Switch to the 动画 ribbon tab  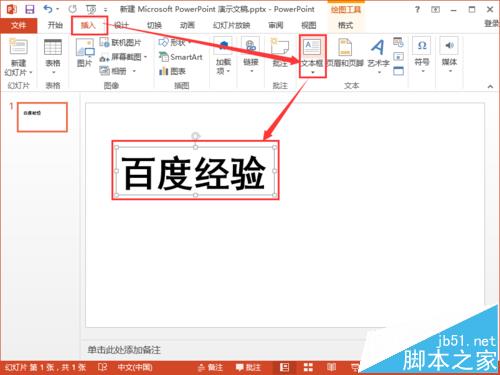pos(187,25)
